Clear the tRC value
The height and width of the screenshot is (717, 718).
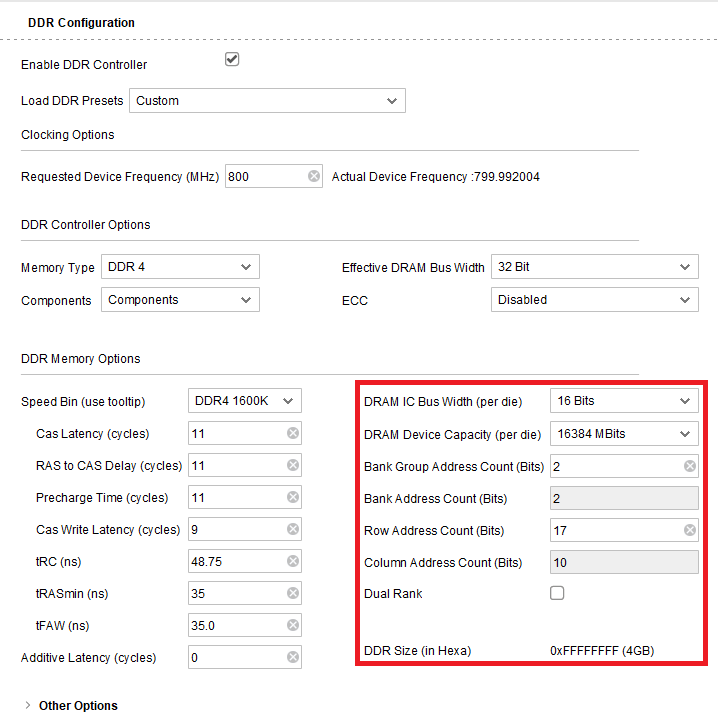point(293,561)
